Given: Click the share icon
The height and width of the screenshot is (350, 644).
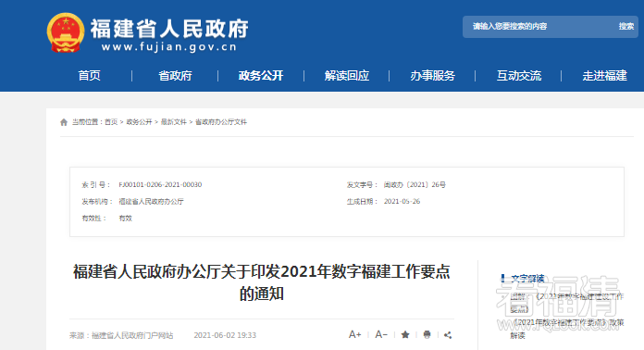Looking at the screenshot, I should 448,335.
